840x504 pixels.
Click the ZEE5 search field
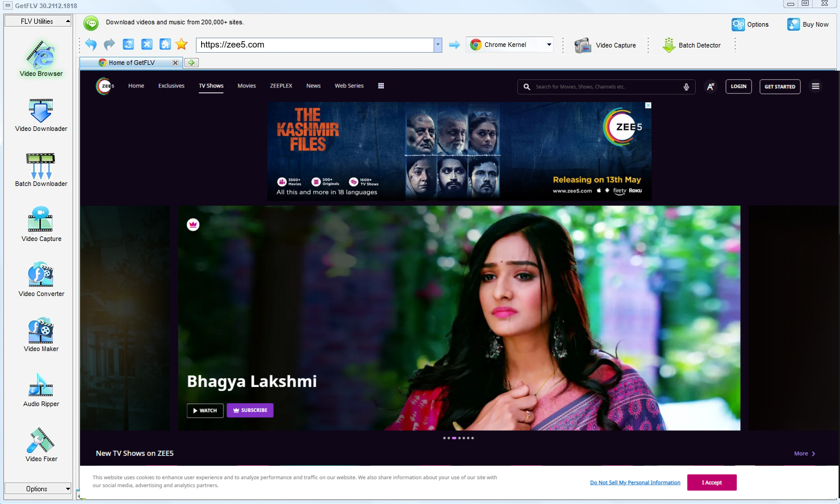point(606,87)
